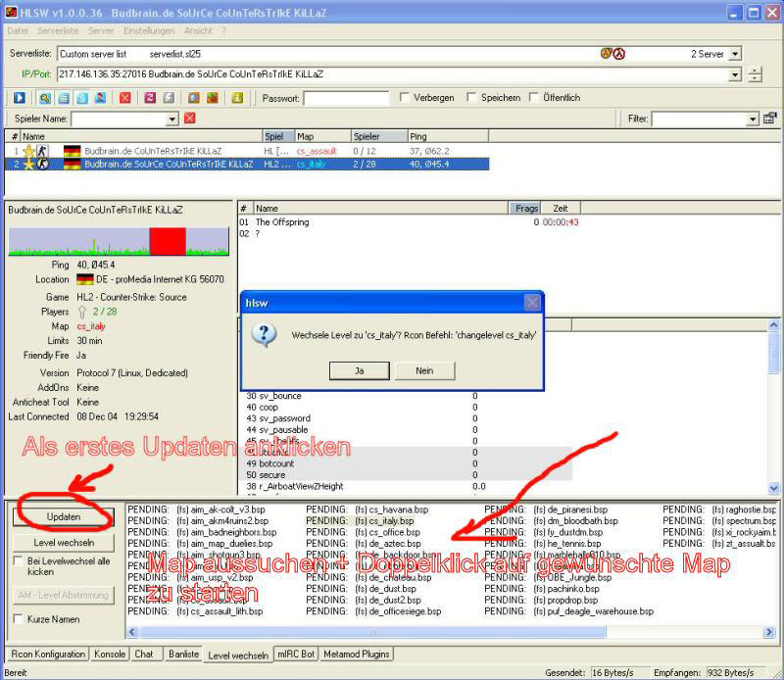Image resolution: width=784 pixels, height=680 pixels.
Task: Open the Rcon key toolbar icon
Action: [x=44, y=98]
